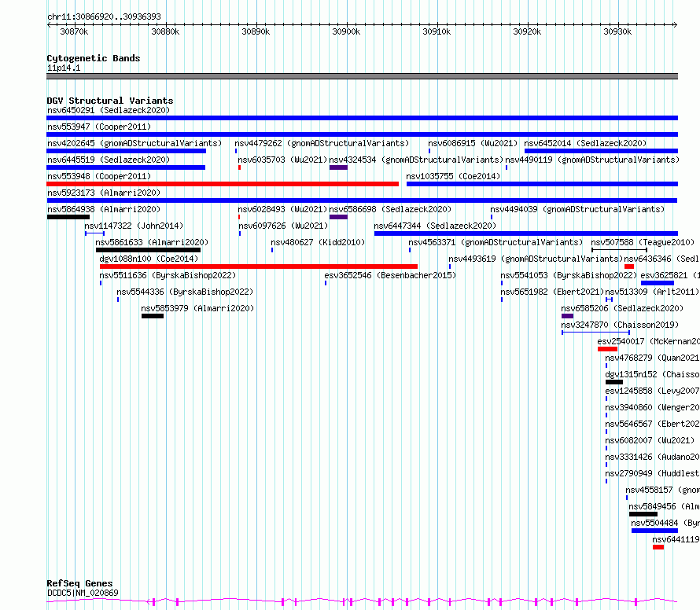The image size is (700, 610).
Task: Open the nsv4768279 Quan variant label
Action: pos(652,358)
